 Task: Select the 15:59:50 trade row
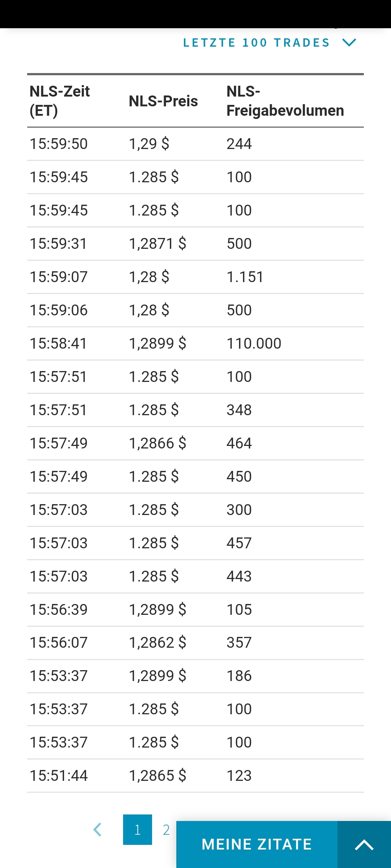pyautogui.click(x=195, y=144)
